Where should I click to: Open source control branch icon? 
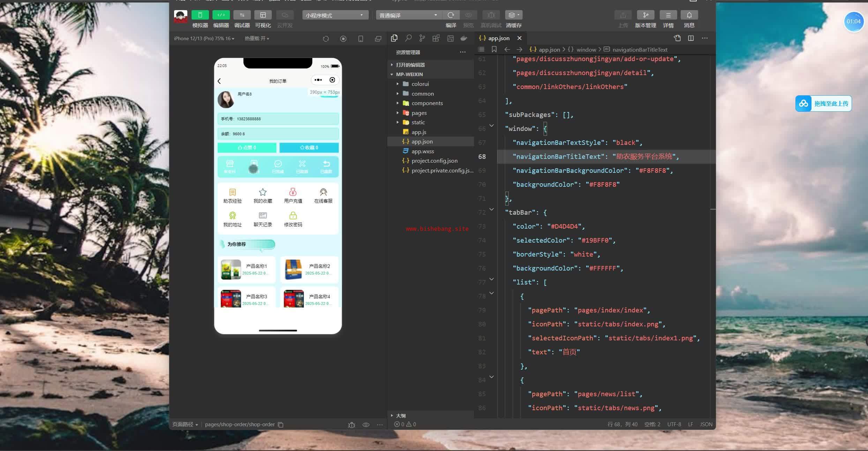(422, 38)
